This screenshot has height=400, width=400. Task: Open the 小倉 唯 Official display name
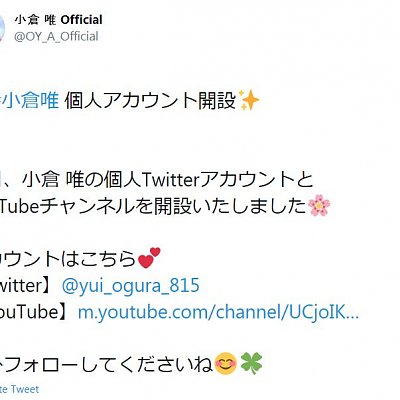(58, 20)
